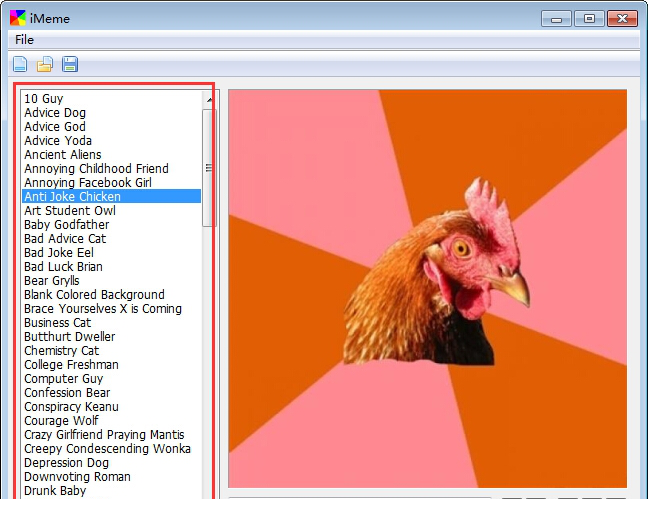648x518 pixels.
Task: Click the scroll up arrow in meme list
Action: point(209,100)
